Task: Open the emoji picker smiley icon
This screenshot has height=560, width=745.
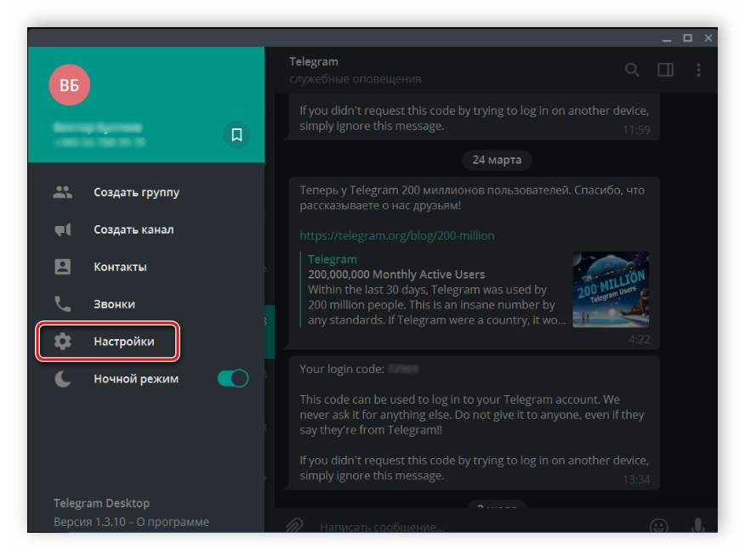Action: pos(657,526)
